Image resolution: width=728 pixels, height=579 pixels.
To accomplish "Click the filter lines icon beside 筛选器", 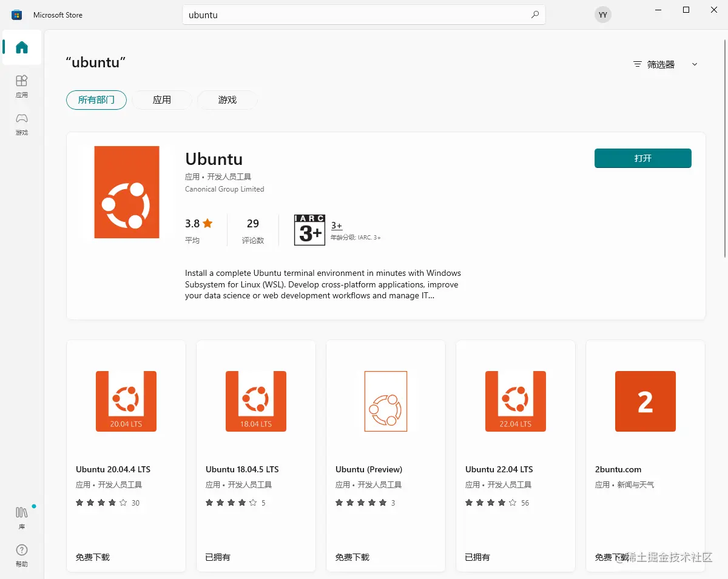I will (x=637, y=64).
